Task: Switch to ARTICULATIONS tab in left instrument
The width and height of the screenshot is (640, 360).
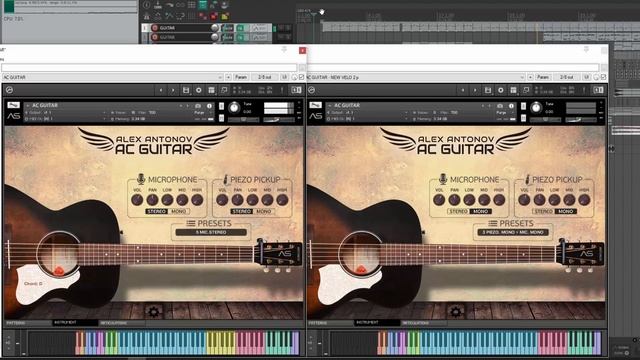Action: [122, 323]
